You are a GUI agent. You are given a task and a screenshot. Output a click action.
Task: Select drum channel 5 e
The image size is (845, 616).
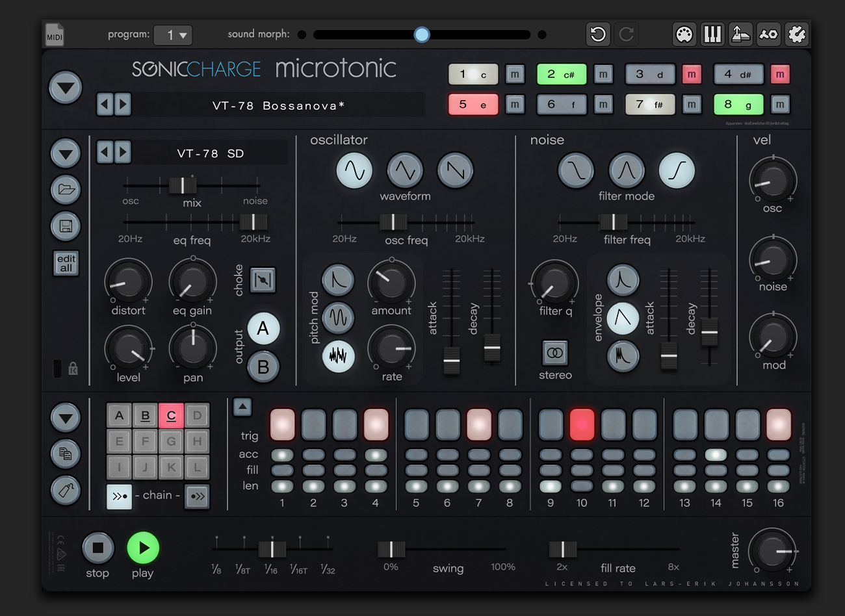[473, 104]
